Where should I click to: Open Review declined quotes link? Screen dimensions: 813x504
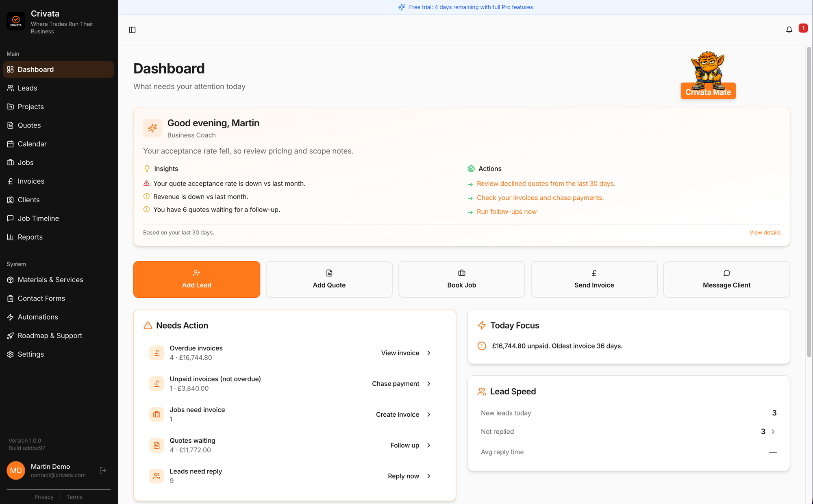coord(546,184)
